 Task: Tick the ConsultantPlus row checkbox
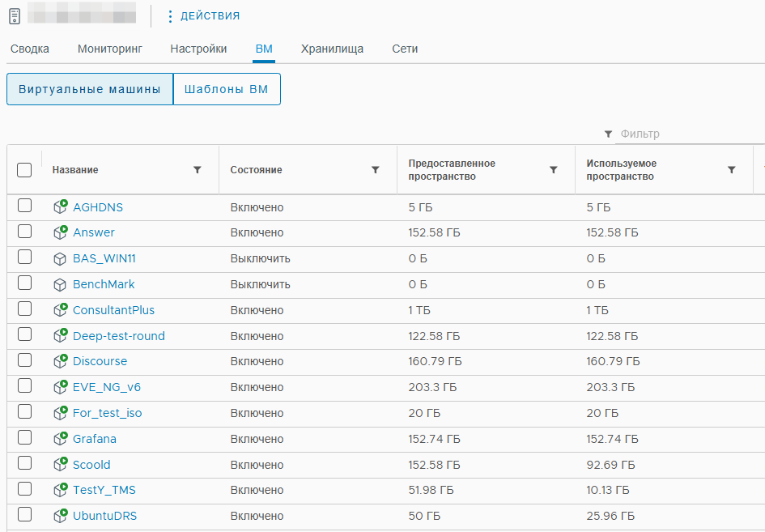[24, 309]
